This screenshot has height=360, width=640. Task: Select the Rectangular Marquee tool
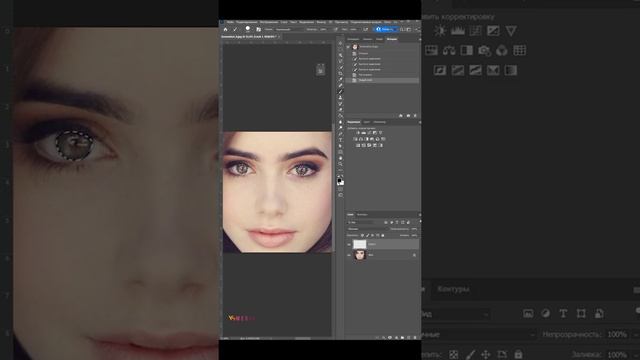coord(340,49)
